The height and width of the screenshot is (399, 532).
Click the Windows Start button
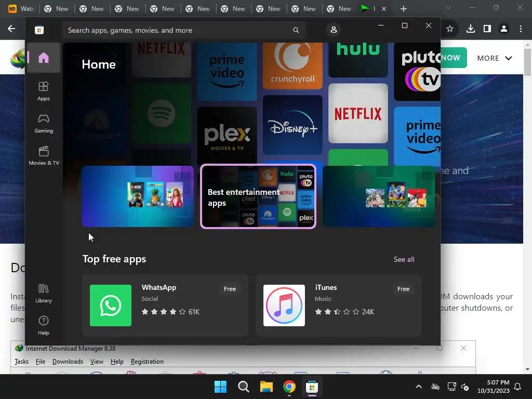220,387
